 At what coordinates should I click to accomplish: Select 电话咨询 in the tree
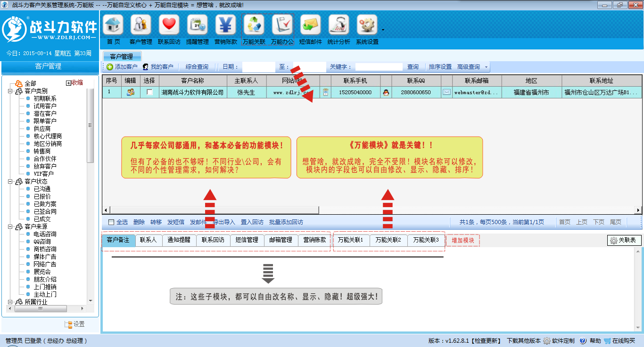45,234
